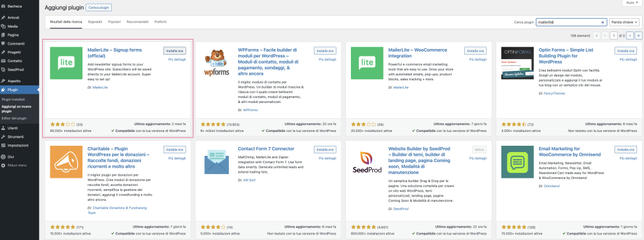This screenshot has width=644, height=240.
Task: Switch to Raccomandati tab
Action: (138, 21)
